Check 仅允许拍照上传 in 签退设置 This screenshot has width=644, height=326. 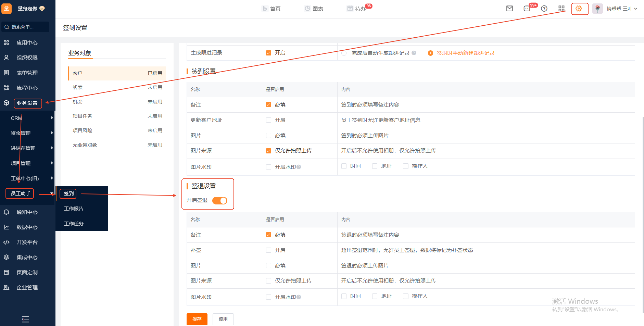click(x=268, y=281)
